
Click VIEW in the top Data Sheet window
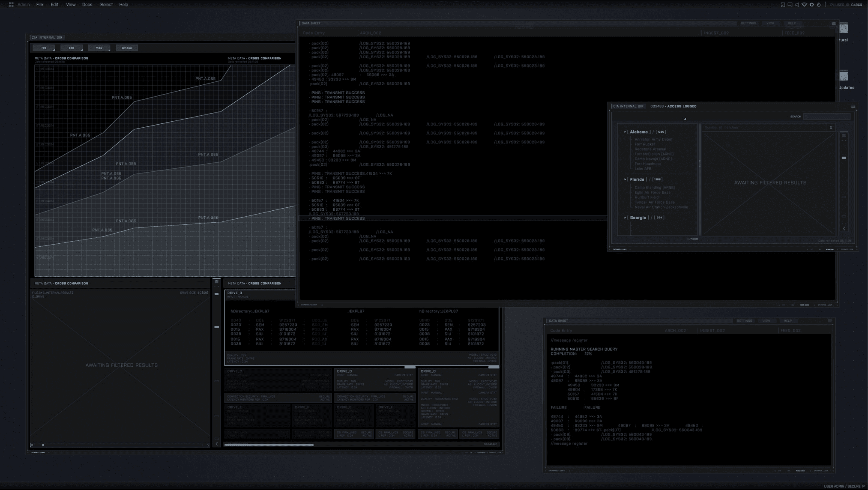click(x=770, y=23)
